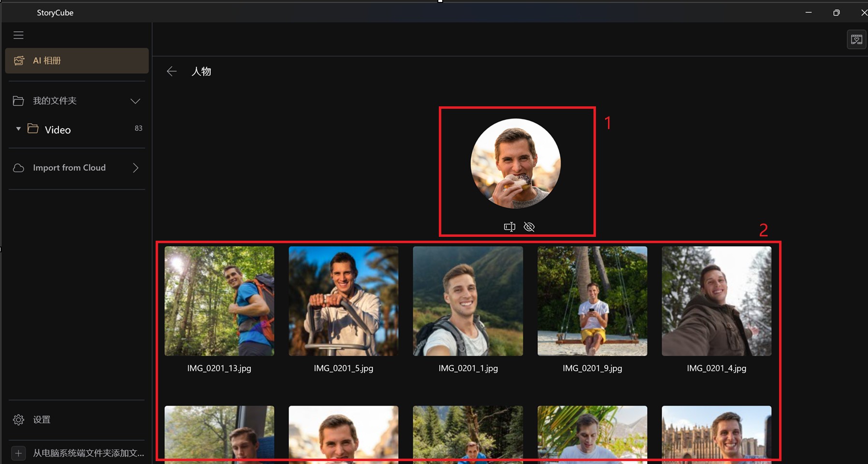Open photo IMG_0201_5.jpg thumbnail
The height and width of the screenshot is (464, 868).
[x=344, y=301]
